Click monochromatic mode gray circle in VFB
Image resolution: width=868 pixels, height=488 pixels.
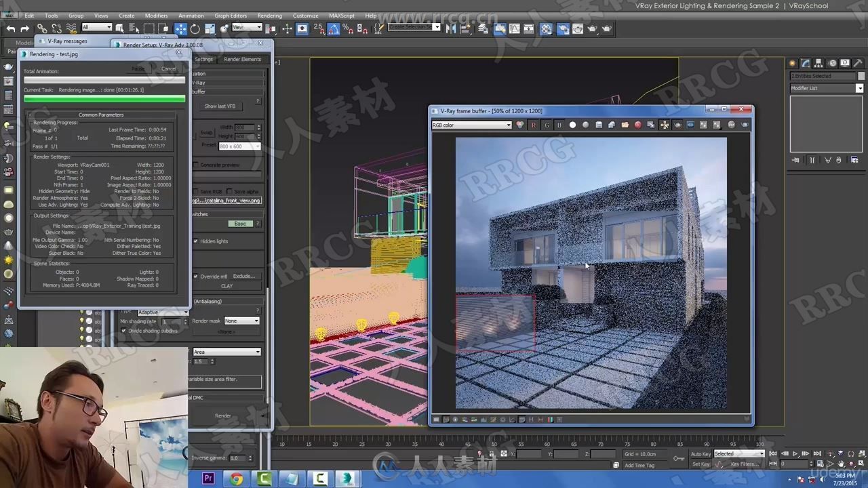pos(585,125)
